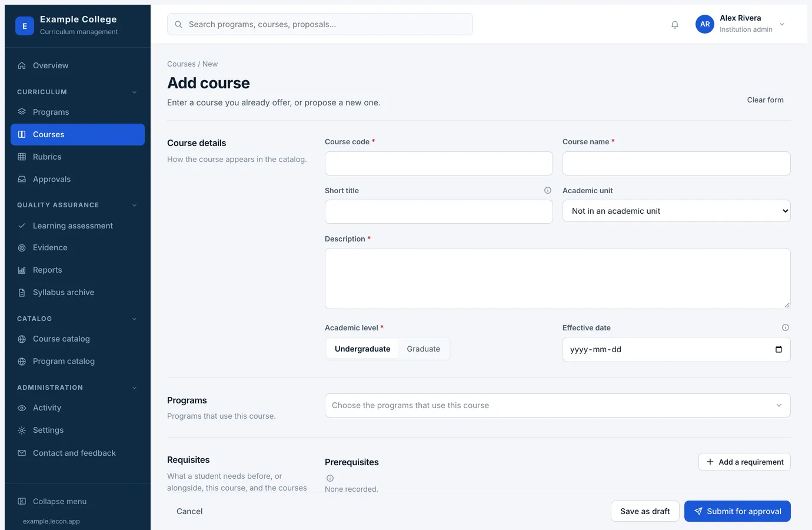Click the Programs layers icon

[22, 112]
